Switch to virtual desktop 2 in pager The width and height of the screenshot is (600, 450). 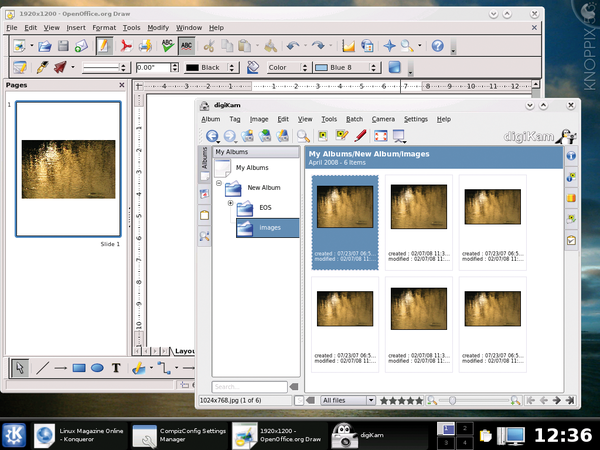pyautogui.click(x=465, y=429)
